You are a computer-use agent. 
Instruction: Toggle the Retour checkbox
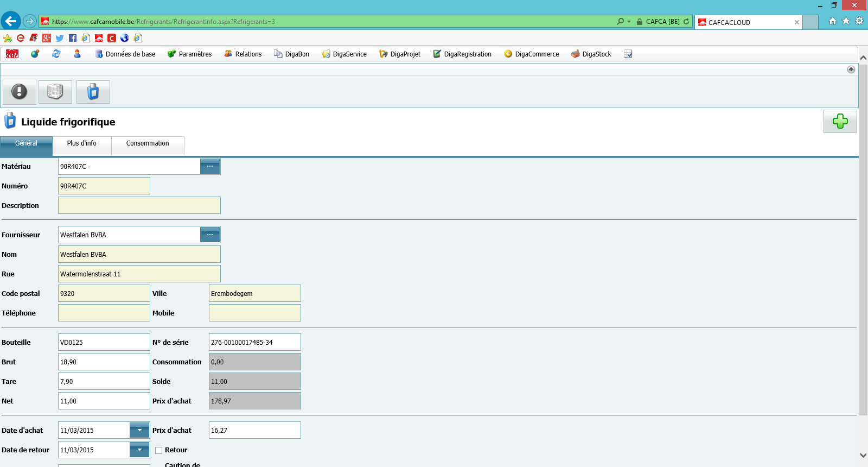(159, 450)
